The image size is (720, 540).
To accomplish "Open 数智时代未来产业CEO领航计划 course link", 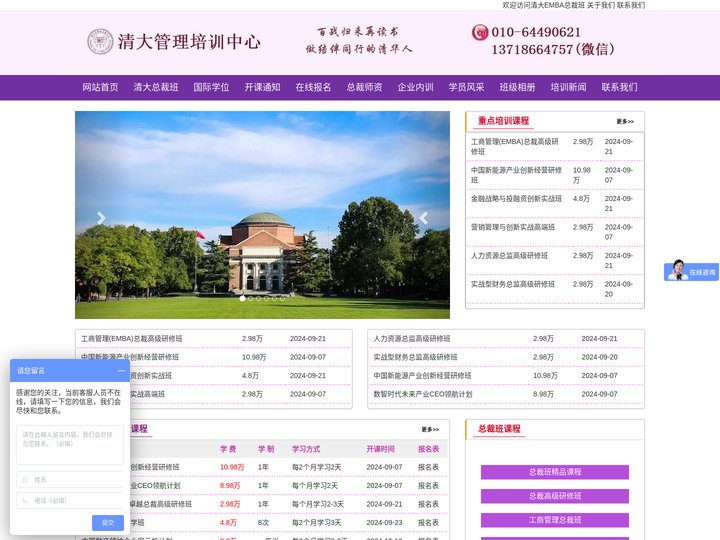I will [x=422, y=394].
